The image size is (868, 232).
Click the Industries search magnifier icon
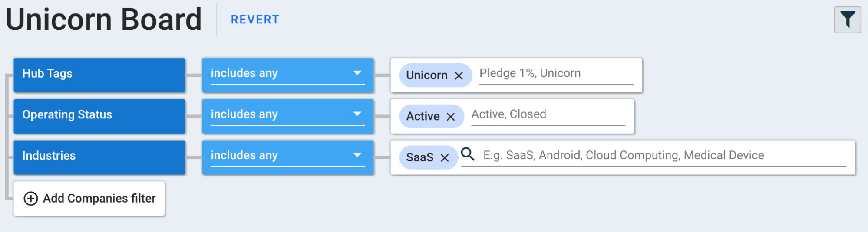(x=468, y=154)
